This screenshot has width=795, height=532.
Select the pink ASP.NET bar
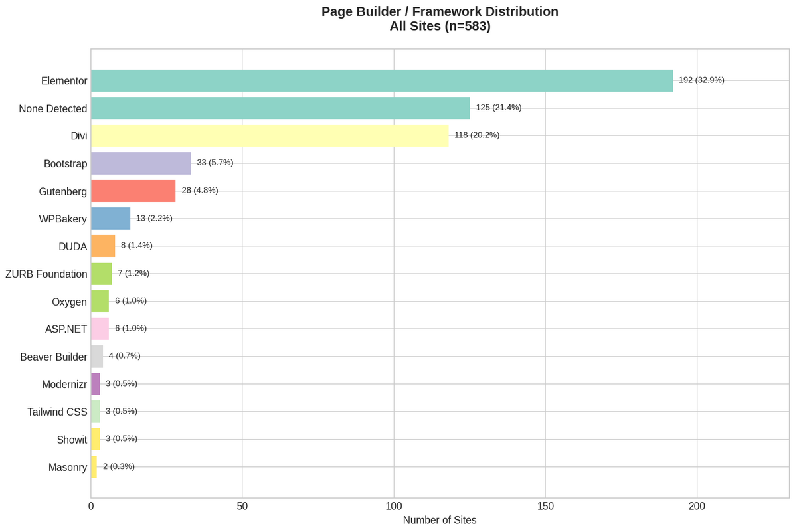point(99,328)
